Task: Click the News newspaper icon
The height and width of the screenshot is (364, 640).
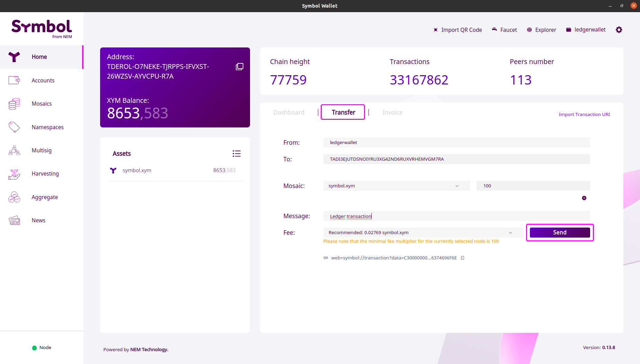Action: click(14, 220)
